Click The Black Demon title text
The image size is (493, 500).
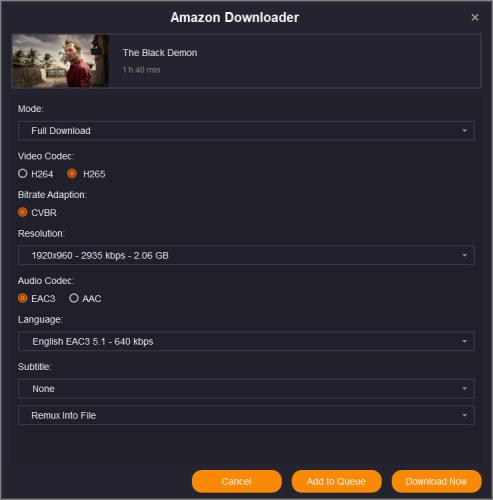pyautogui.click(x=160, y=53)
